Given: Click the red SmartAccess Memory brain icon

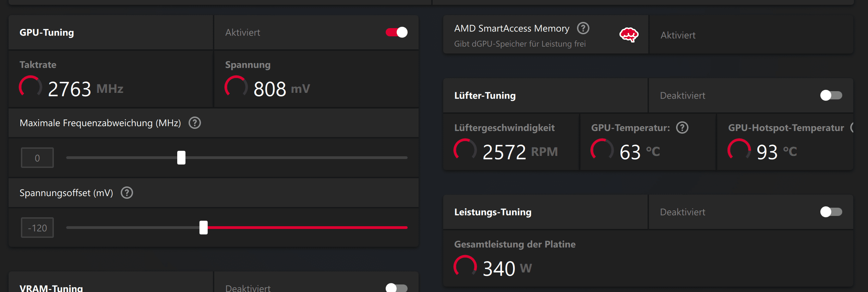Looking at the screenshot, I should click(x=629, y=35).
